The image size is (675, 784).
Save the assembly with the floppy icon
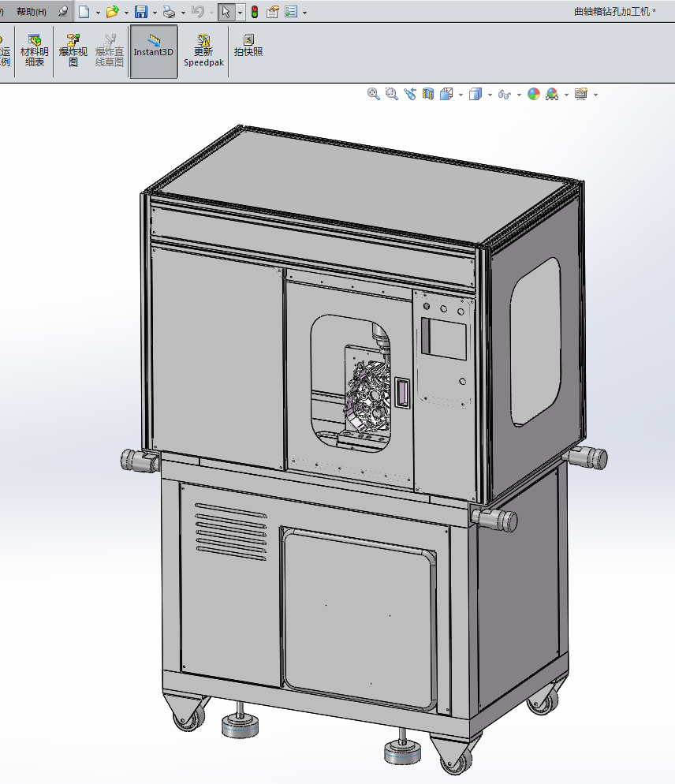141,12
